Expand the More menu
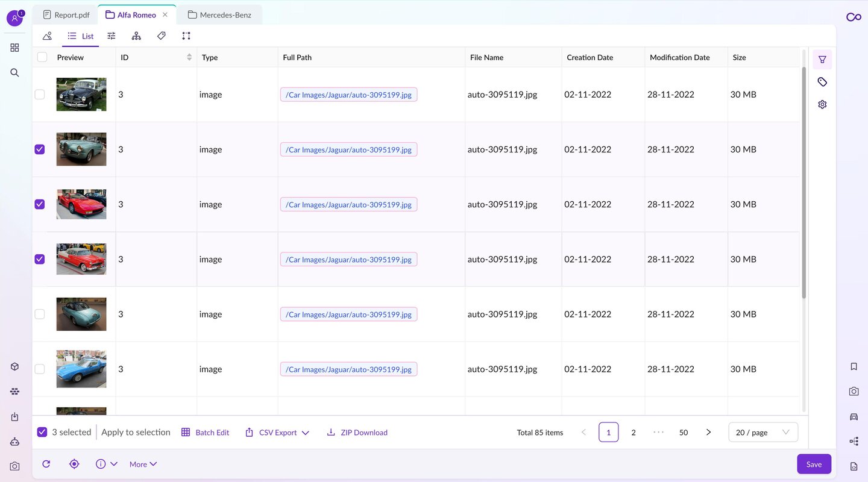Viewport: 868px width, 482px height. click(143, 464)
